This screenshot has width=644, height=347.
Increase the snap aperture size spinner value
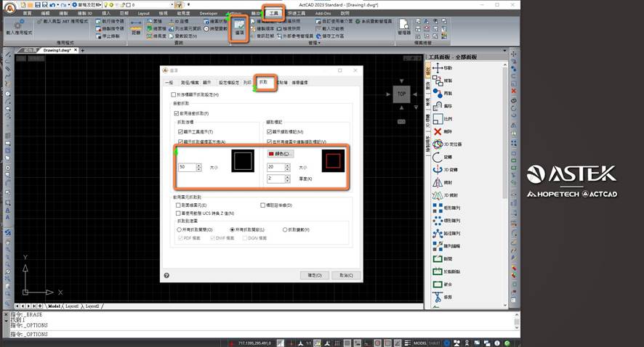tap(198, 165)
